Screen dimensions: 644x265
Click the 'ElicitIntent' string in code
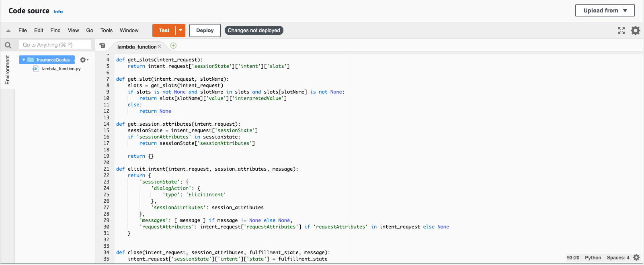[206, 195]
